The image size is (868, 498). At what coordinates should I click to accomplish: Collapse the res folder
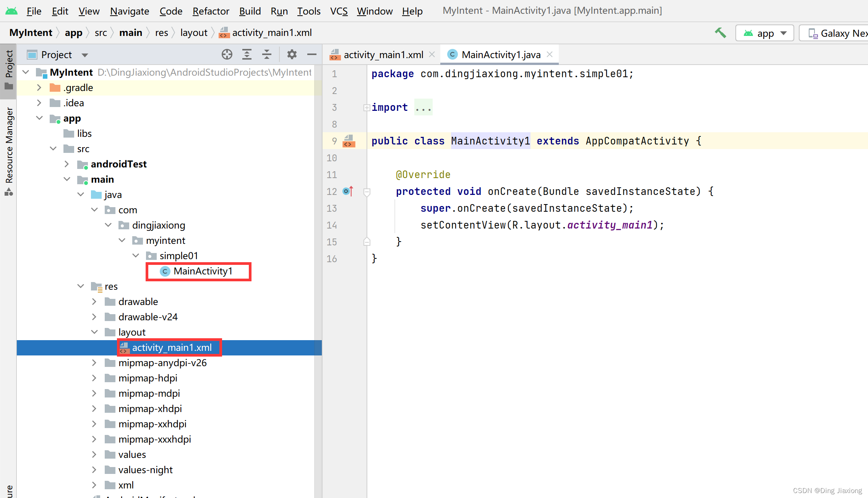80,286
